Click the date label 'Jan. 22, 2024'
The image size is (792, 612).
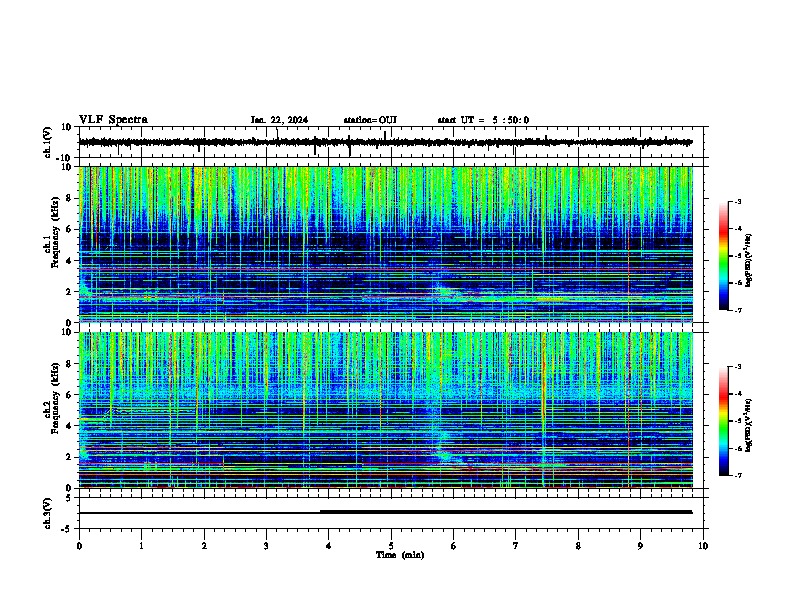pos(279,120)
